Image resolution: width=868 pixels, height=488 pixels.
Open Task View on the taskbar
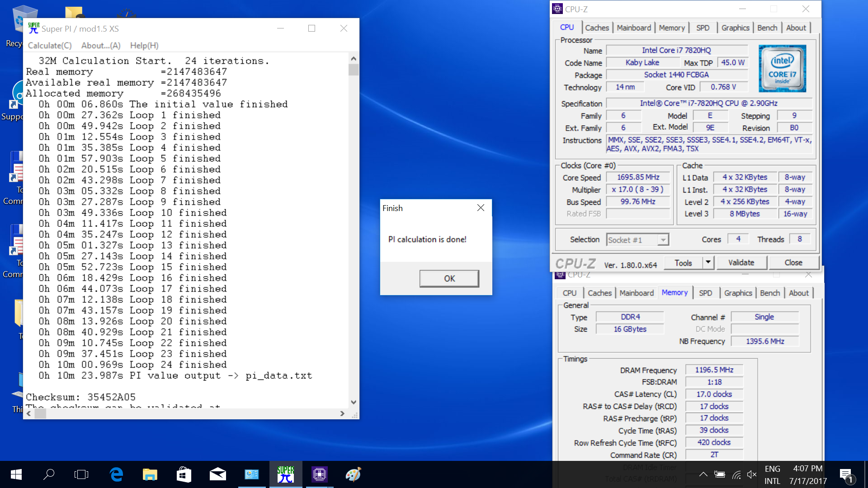pos(81,474)
